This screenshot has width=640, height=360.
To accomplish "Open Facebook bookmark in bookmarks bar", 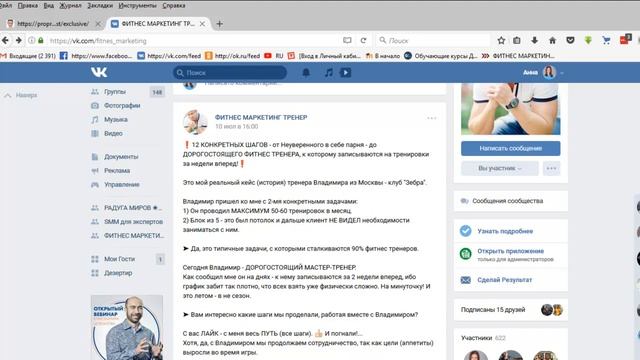I will (96, 56).
